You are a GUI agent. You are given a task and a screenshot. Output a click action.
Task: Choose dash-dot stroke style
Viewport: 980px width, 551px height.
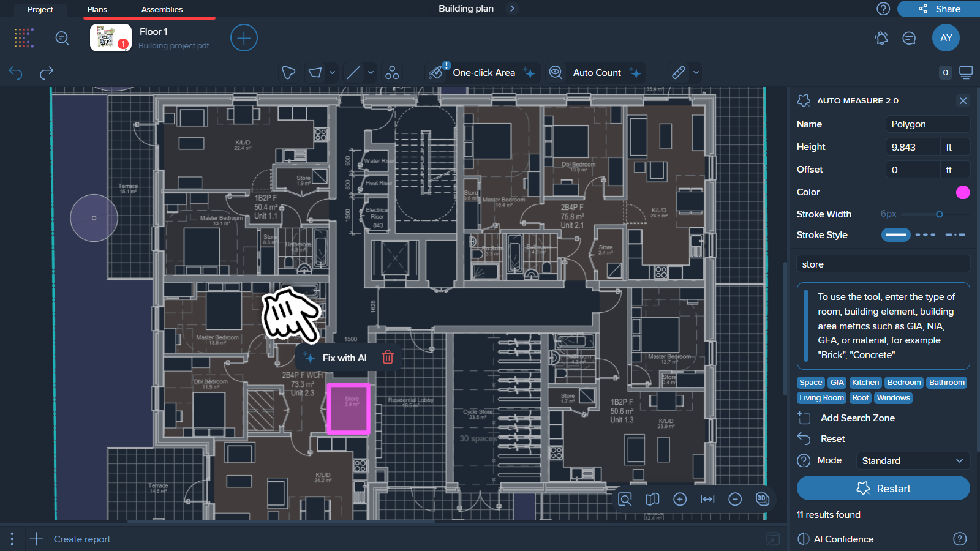[x=956, y=234]
